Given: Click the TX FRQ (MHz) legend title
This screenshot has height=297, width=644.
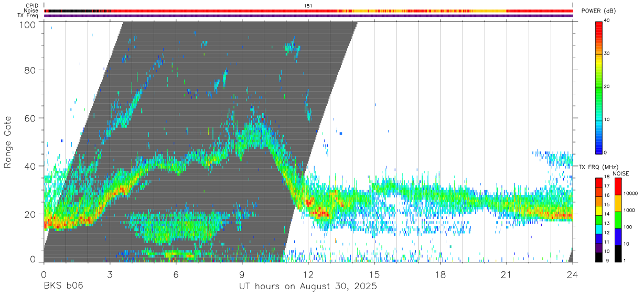Looking at the screenshot, I should [x=597, y=167].
